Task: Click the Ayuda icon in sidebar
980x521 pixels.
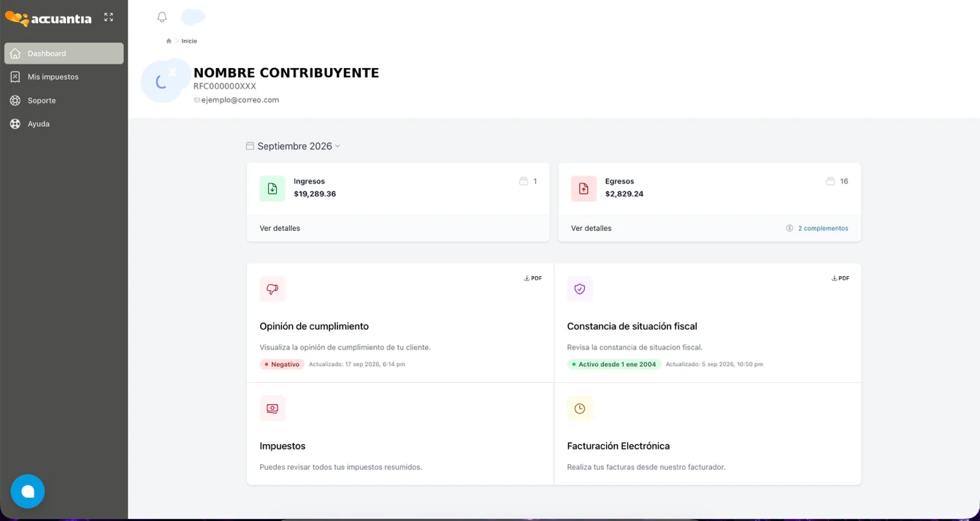Action: [15, 123]
